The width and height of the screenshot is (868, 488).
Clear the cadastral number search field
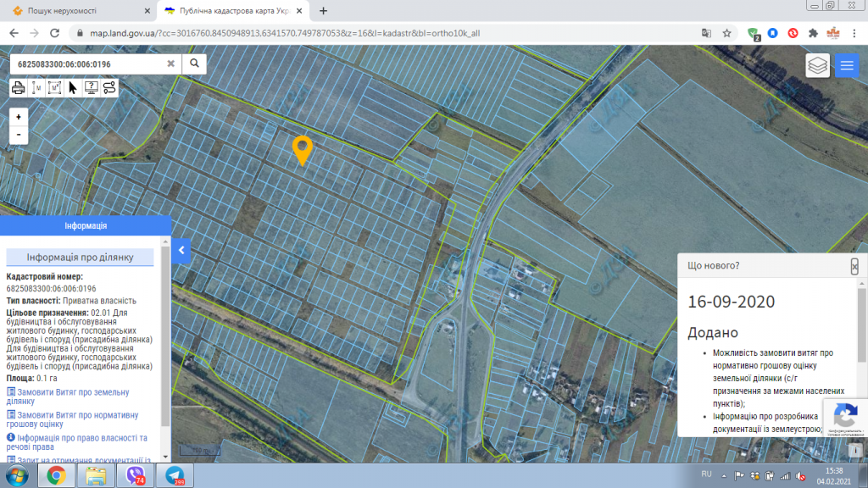click(x=170, y=64)
